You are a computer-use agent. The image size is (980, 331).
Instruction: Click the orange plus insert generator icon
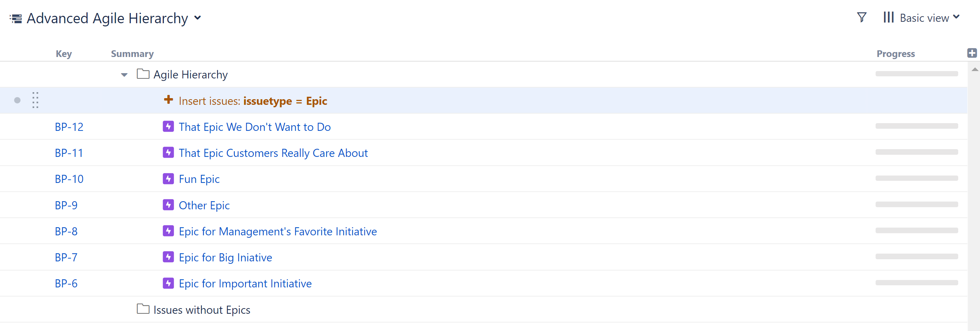(168, 100)
